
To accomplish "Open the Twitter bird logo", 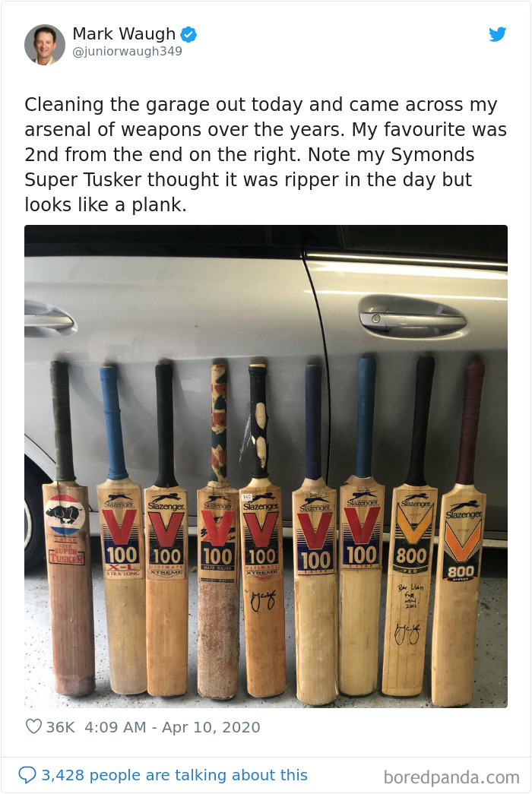I will pyautogui.click(x=498, y=34).
